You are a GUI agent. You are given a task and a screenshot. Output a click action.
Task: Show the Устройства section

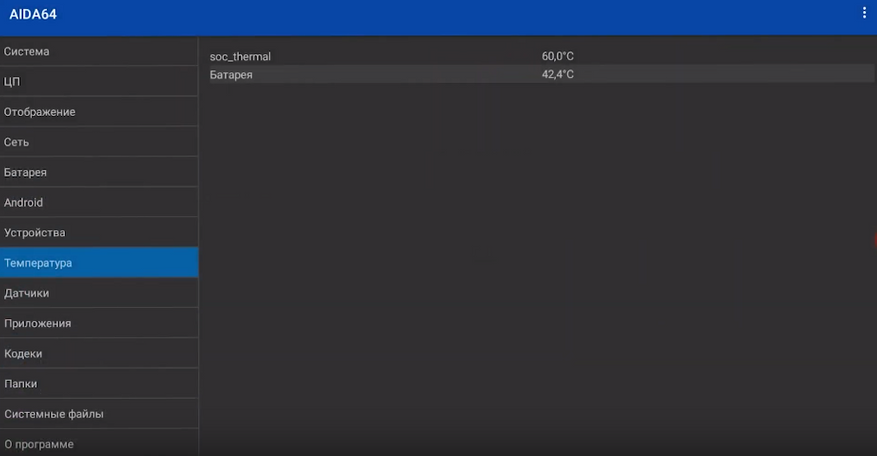pos(99,233)
